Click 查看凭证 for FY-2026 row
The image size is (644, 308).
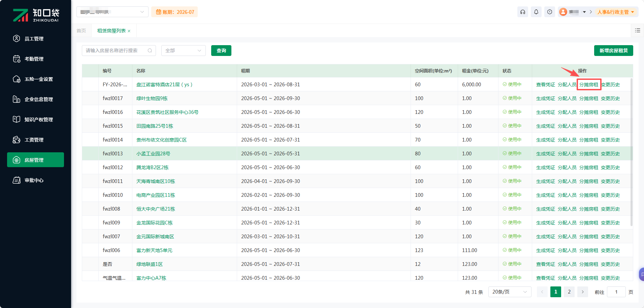[x=546, y=85]
